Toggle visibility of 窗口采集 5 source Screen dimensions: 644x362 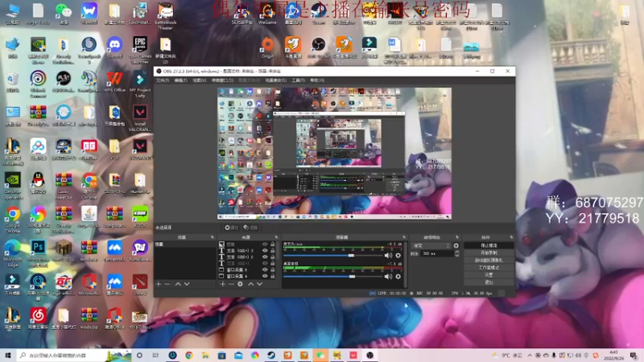click(x=265, y=269)
